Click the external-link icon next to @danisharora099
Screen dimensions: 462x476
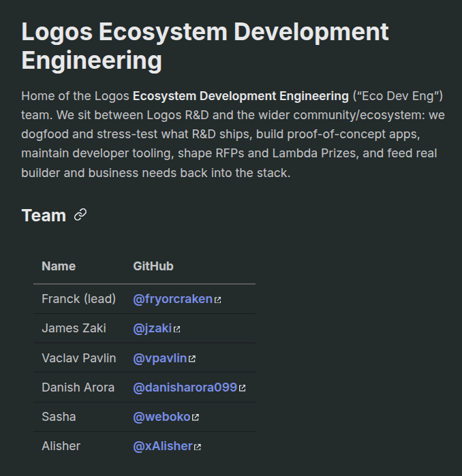point(242,388)
